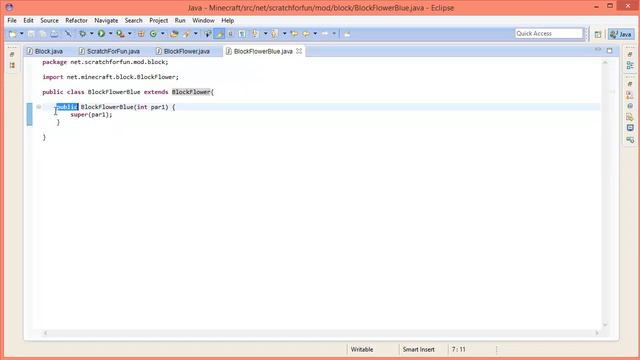Click the Debug bug icon
The image size is (640, 360).
82,34
